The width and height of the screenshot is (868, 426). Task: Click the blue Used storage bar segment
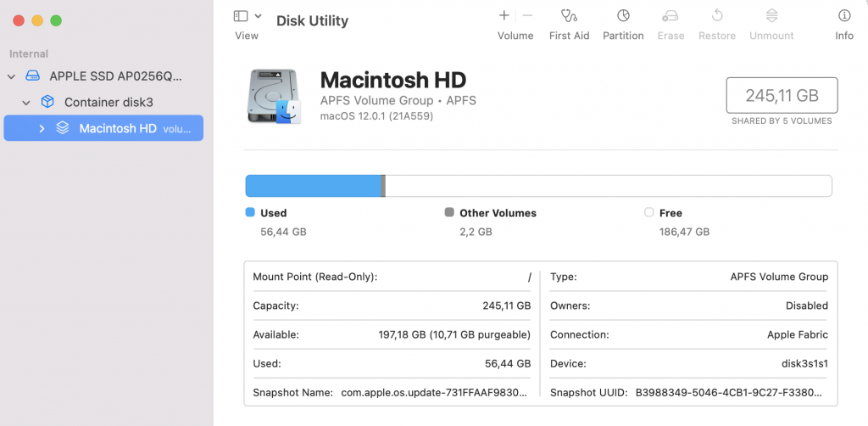[314, 186]
